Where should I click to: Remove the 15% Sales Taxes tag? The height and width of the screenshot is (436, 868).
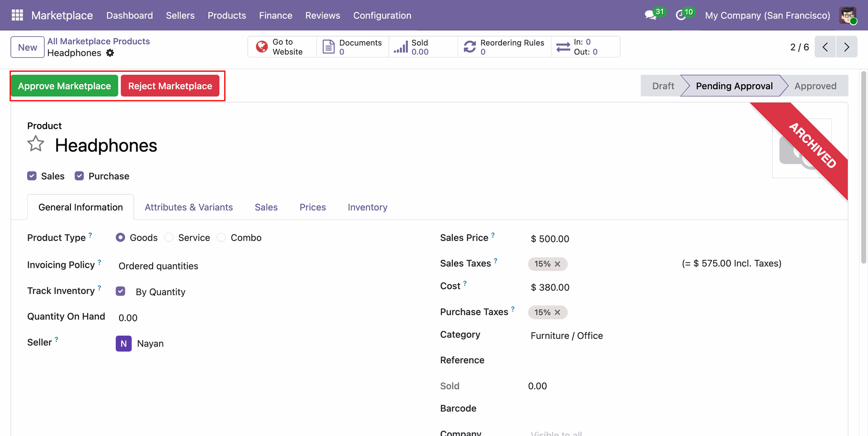pos(557,264)
